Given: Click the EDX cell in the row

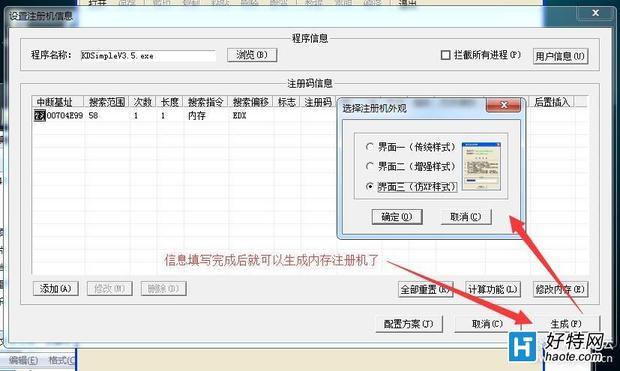Looking at the screenshot, I should pyautogui.click(x=240, y=115).
